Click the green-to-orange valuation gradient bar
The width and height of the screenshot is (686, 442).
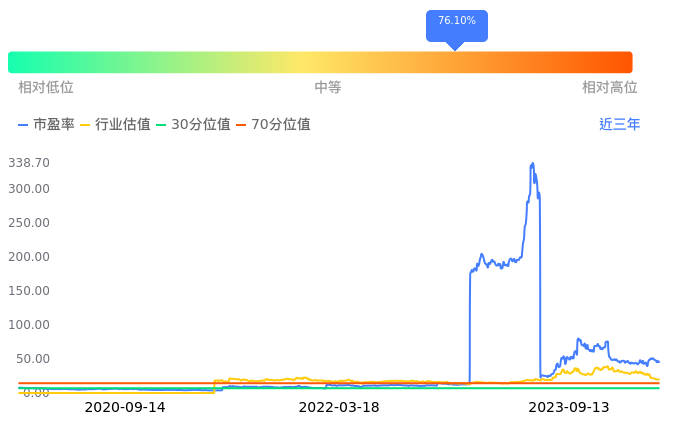coord(320,62)
